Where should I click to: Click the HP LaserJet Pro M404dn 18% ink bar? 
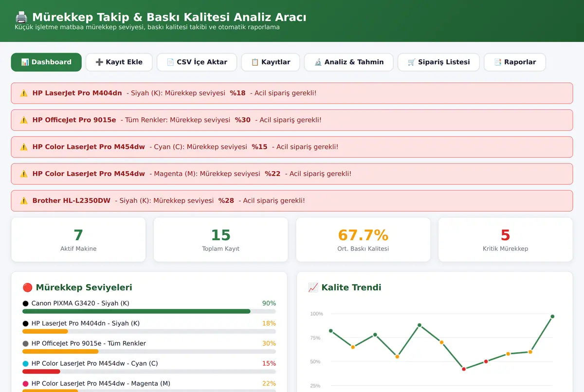149,331
